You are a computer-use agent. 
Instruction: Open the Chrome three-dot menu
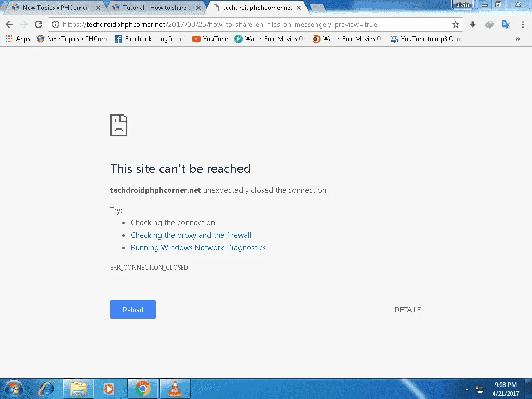(523, 24)
